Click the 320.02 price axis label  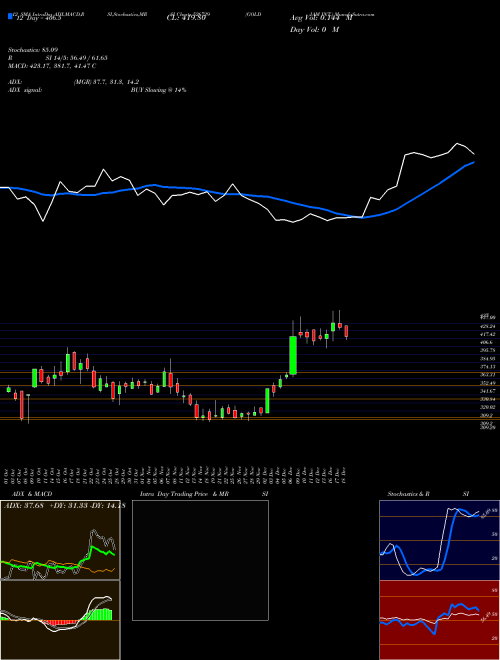487,407
